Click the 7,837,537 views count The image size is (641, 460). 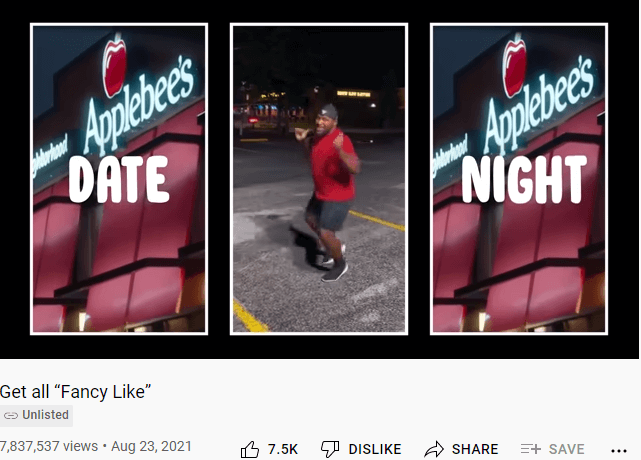point(49,446)
